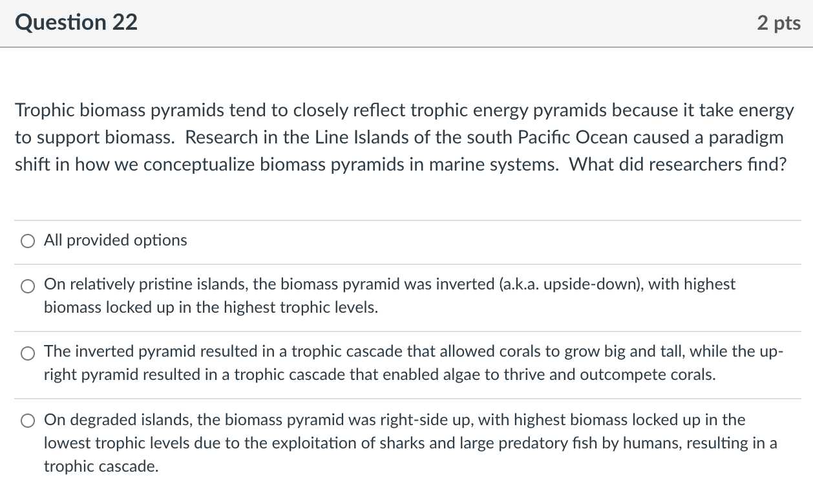The image size is (813, 504).
Task: Choose the trophic cascade corals option
Action: [27, 353]
